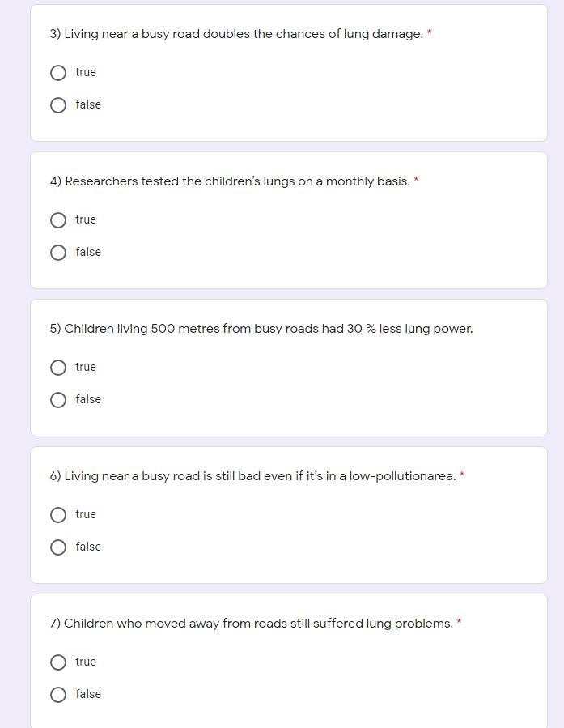The height and width of the screenshot is (728, 564).
Task: Click the question 3 statement text
Action: [x=235, y=34]
